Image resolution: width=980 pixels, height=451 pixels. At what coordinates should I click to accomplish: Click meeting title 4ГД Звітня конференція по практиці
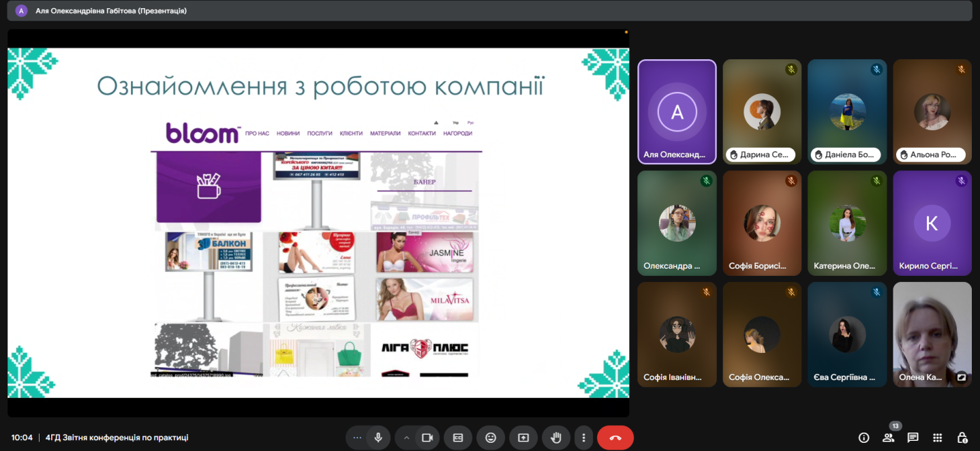click(x=117, y=437)
